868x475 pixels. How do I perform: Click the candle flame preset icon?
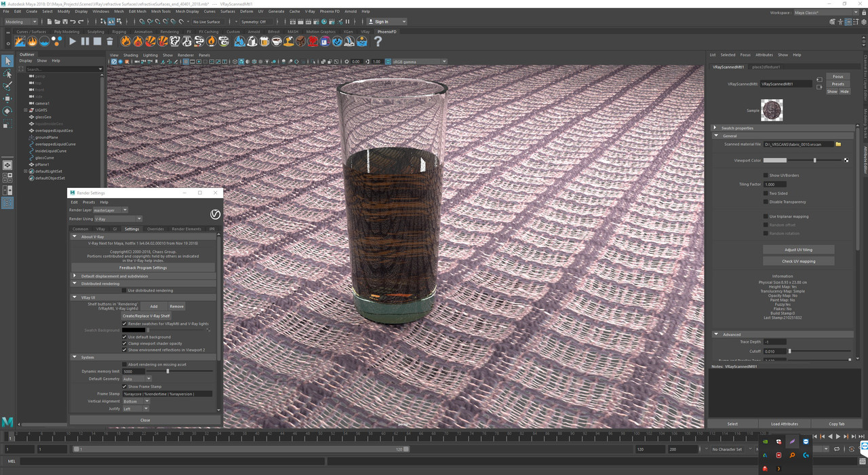[x=211, y=41]
